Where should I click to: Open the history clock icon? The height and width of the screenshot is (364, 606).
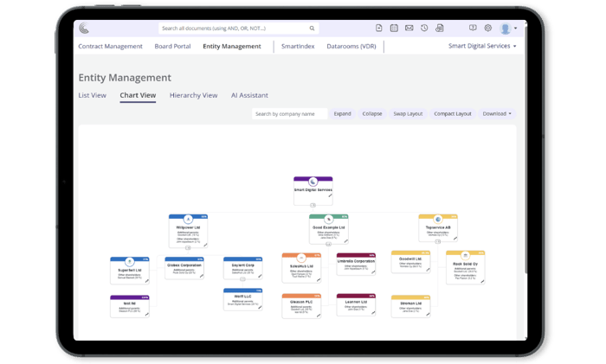coord(424,28)
